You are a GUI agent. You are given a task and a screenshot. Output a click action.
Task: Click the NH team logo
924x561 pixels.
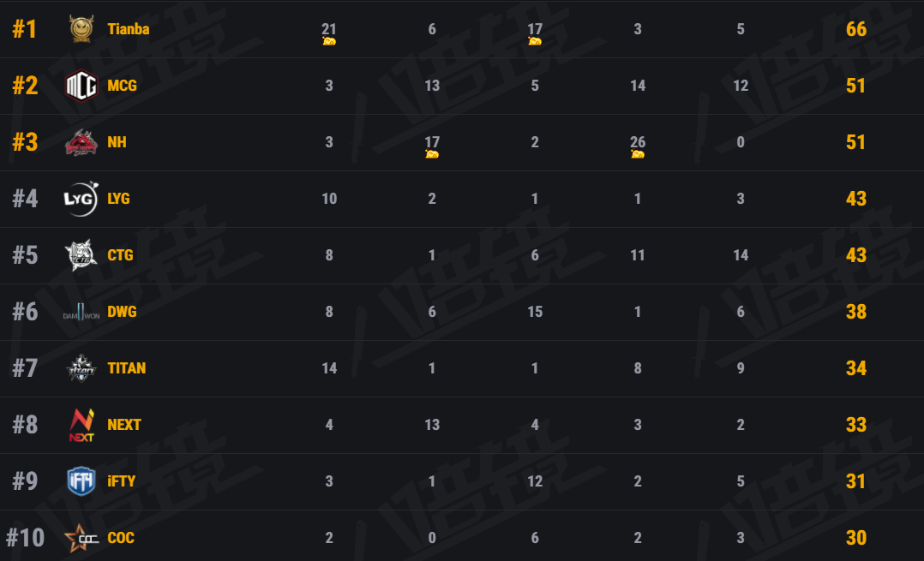point(81,142)
